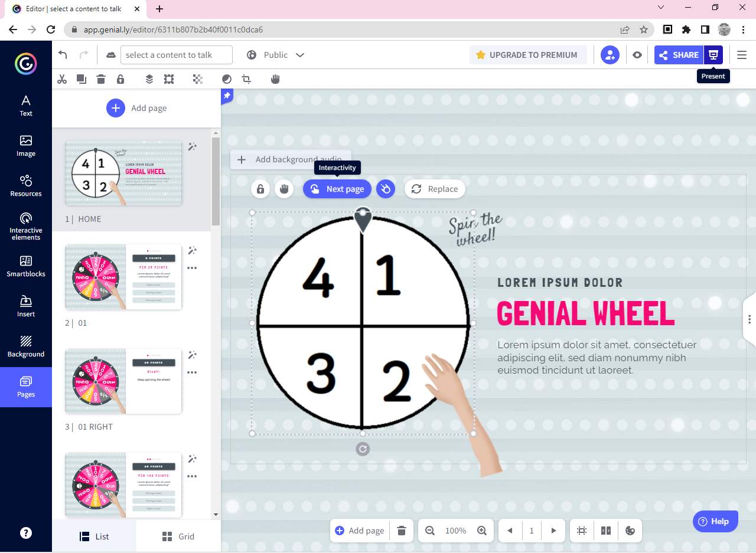Click the pin icon at canvas corner
This screenshot has width=756, height=553.
[x=227, y=96]
